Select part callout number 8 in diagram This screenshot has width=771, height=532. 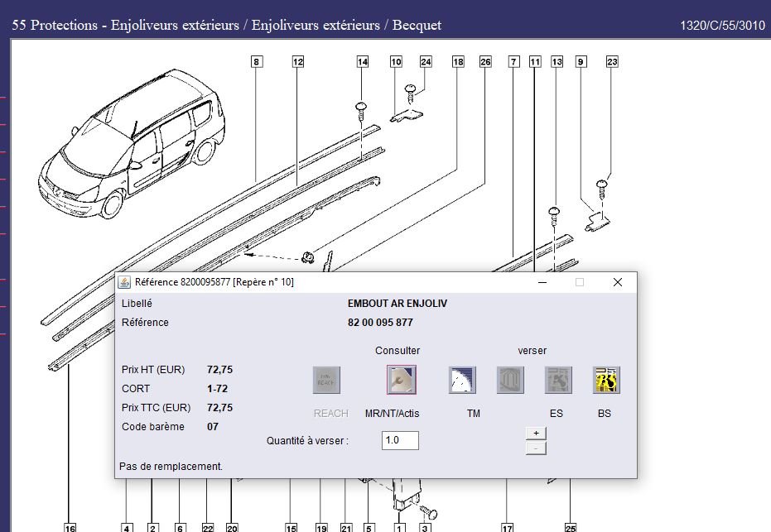tap(257, 62)
